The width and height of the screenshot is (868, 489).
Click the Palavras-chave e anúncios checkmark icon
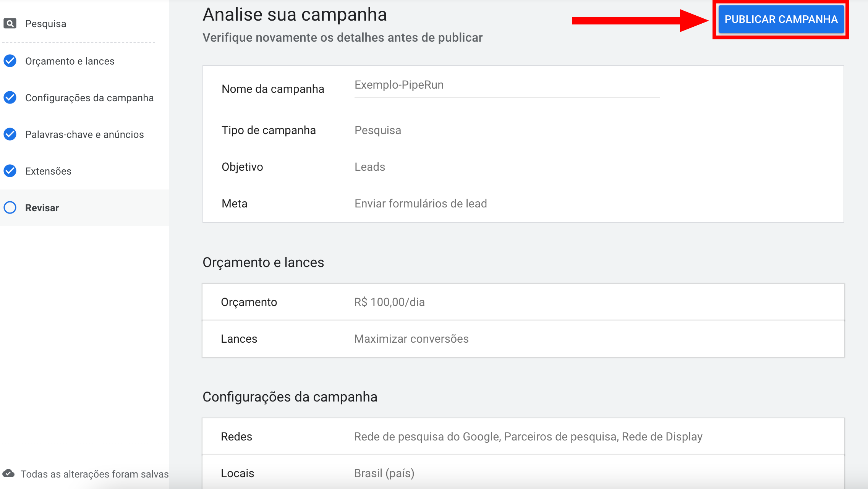(x=10, y=134)
